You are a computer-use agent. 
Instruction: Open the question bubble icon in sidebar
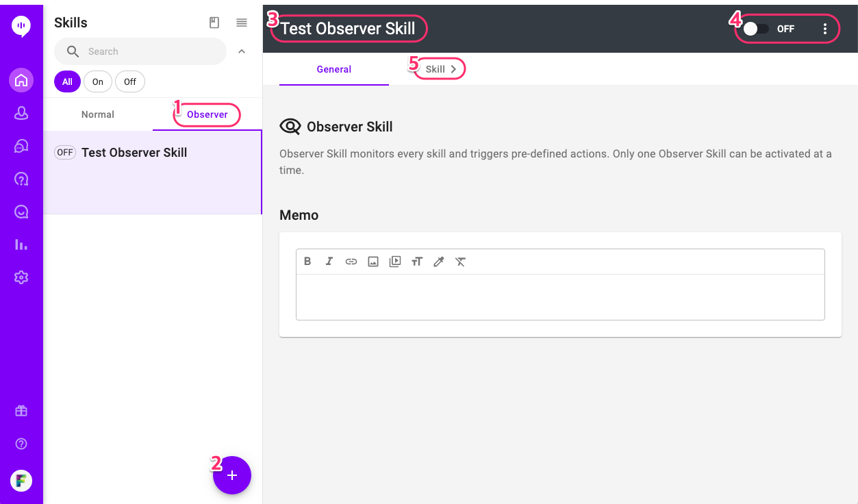(21, 179)
